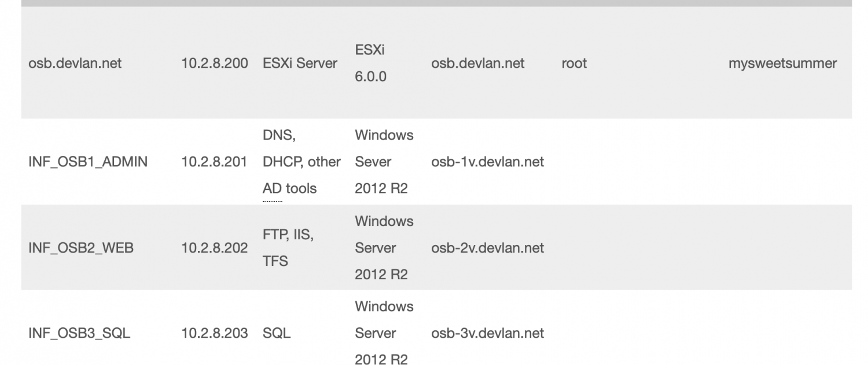The width and height of the screenshot is (868, 365).
Task: Click the ESXi Server role cell
Action: 300,63
